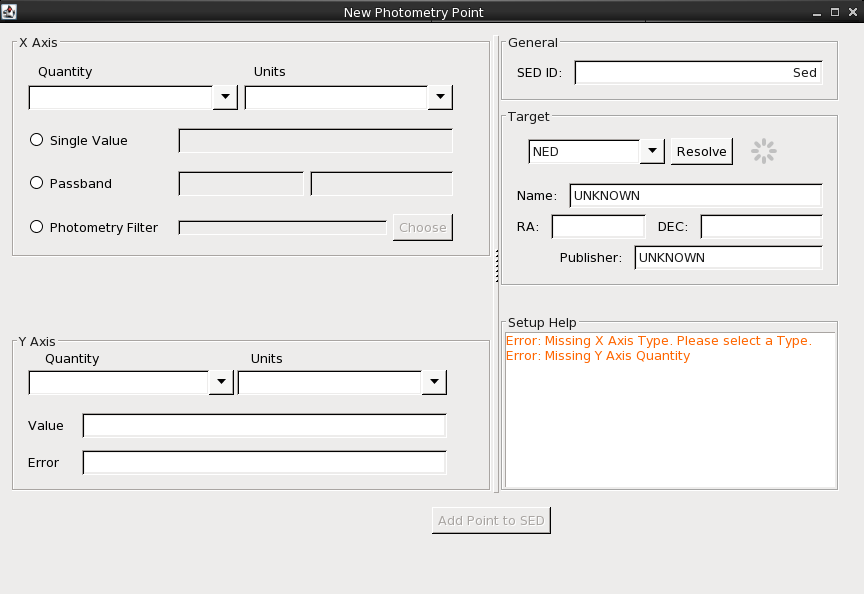Click the Publisher input field
The image size is (864, 594).
point(728,257)
